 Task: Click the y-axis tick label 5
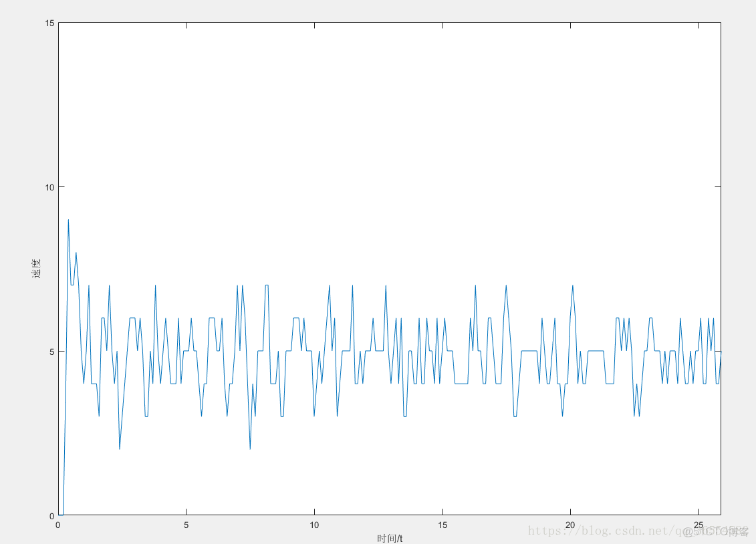[x=52, y=352]
